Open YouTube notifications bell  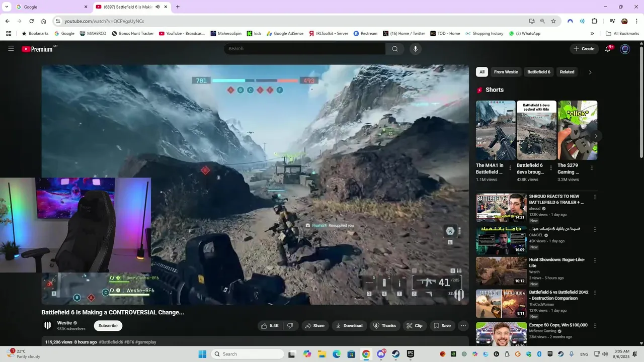(608, 49)
